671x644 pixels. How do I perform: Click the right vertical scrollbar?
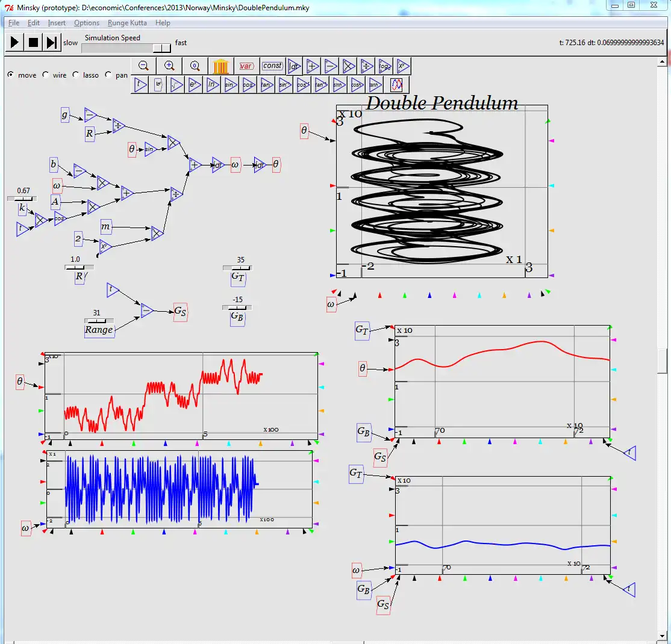tap(666, 301)
